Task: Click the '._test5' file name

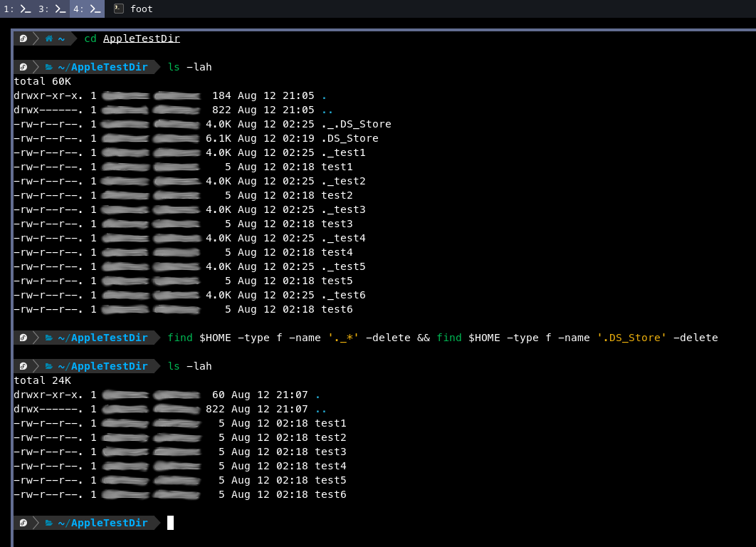Action: coord(343,267)
